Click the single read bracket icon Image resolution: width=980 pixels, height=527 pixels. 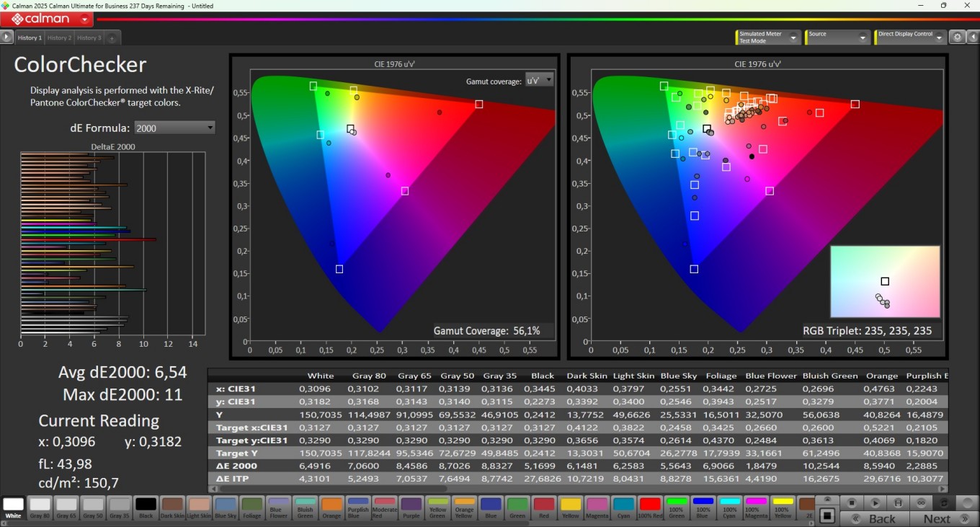pos(898,502)
